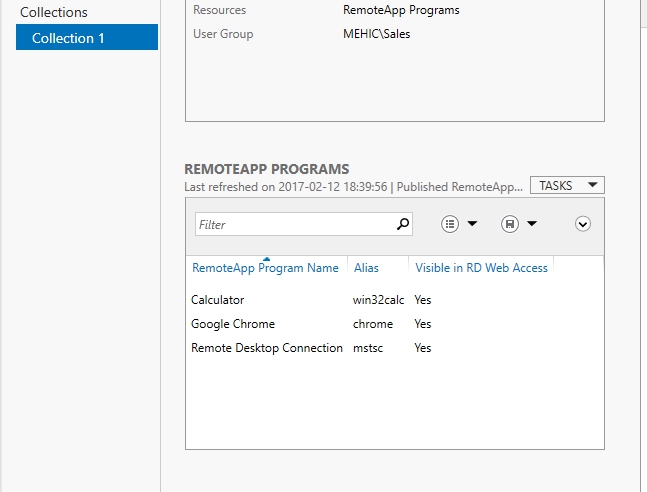Click the mstsc alias cell
This screenshot has height=492, width=647.
pyautogui.click(x=368, y=348)
